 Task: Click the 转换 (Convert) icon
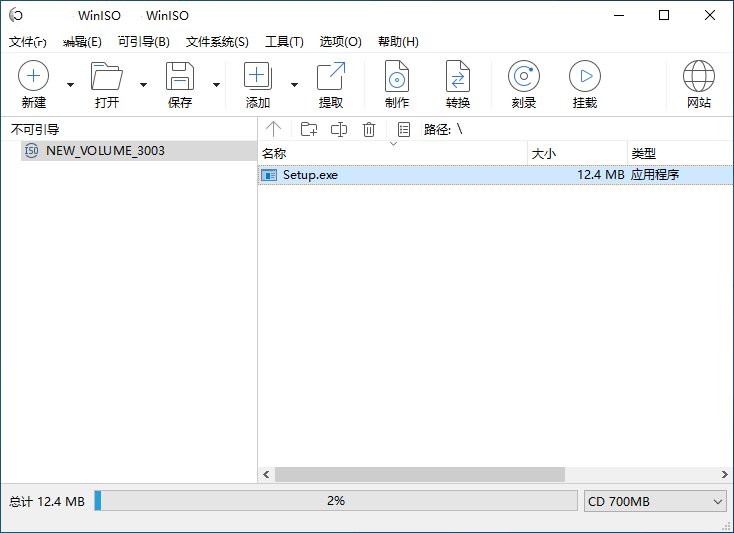pyautogui.click(x=457, y=76)
